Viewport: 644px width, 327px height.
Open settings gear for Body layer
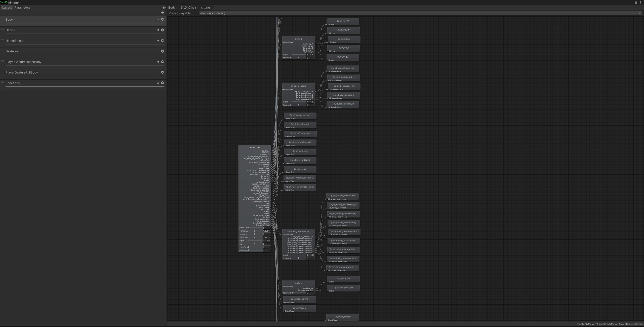162,19
